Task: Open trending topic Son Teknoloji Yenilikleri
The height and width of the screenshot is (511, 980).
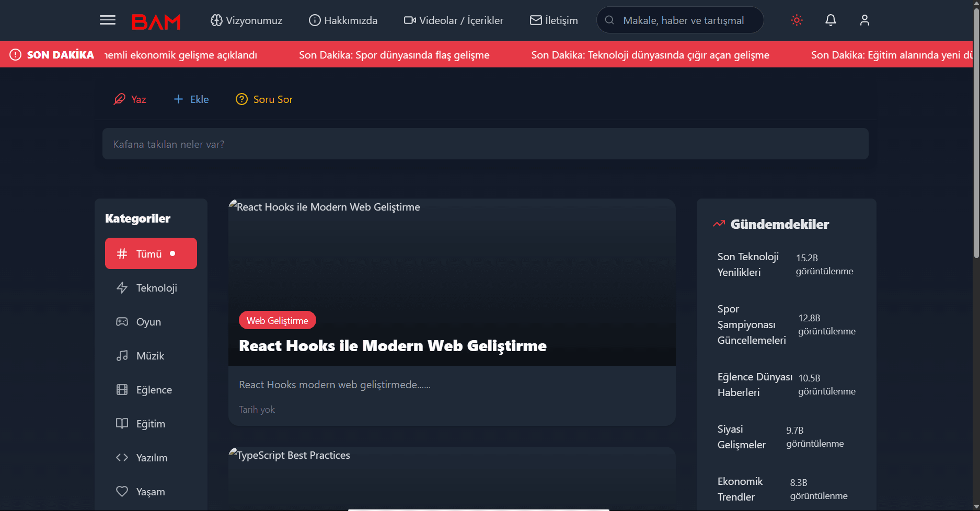Action: pos(748,264)
